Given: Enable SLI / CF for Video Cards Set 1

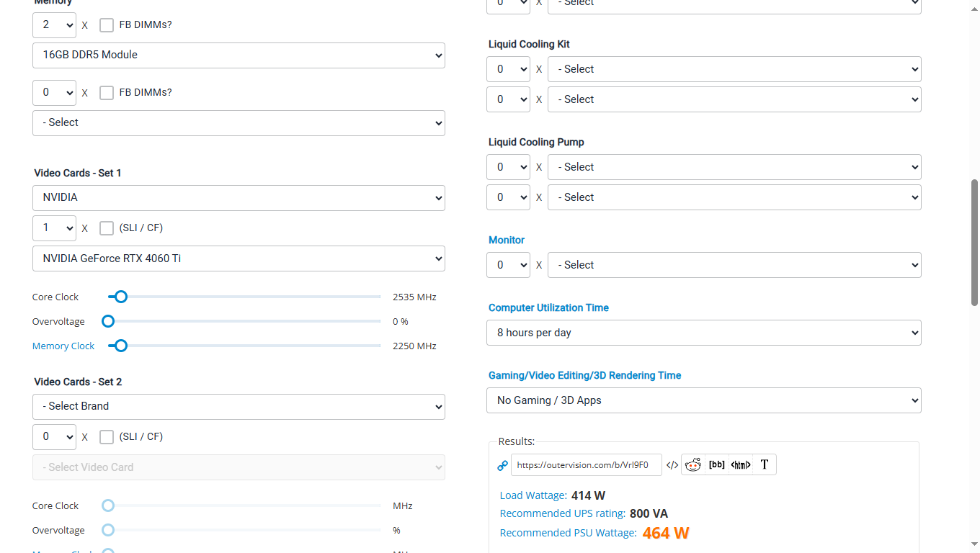Looking at the screenshot, I should coord(107,228).
